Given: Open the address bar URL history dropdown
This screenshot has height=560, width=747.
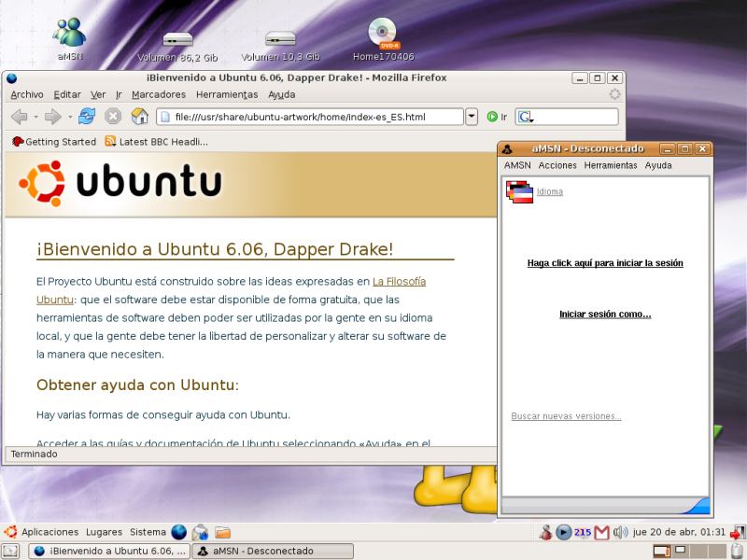Looking at the screenshot, I should [x=472, y=117].
